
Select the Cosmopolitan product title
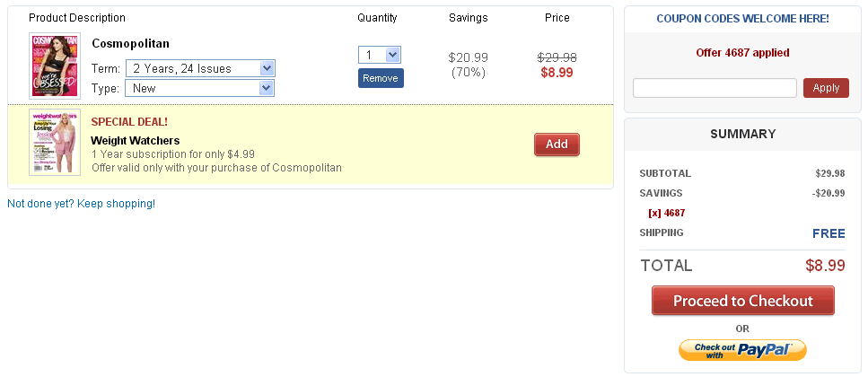coord(131,43)
